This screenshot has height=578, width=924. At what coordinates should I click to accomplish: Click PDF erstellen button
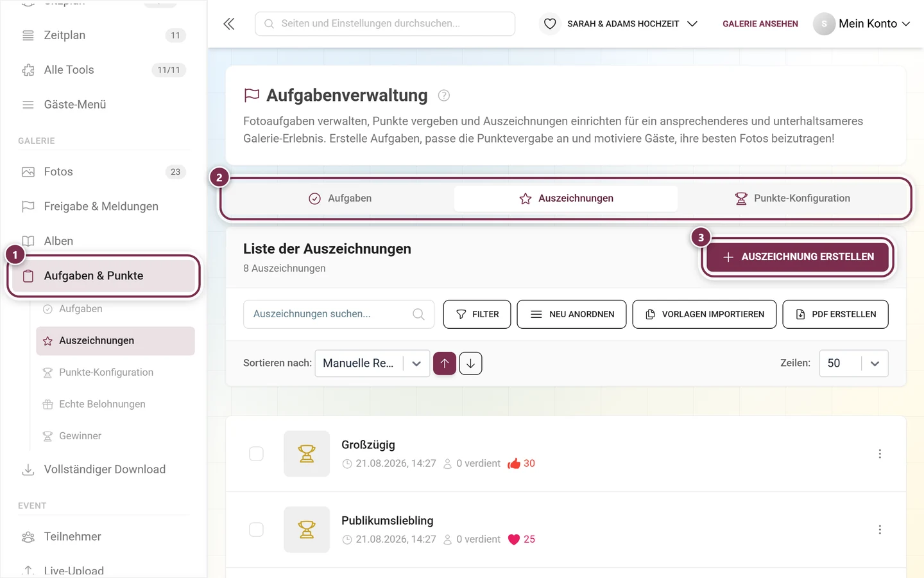pyautogui.click(x=835, y=314)
